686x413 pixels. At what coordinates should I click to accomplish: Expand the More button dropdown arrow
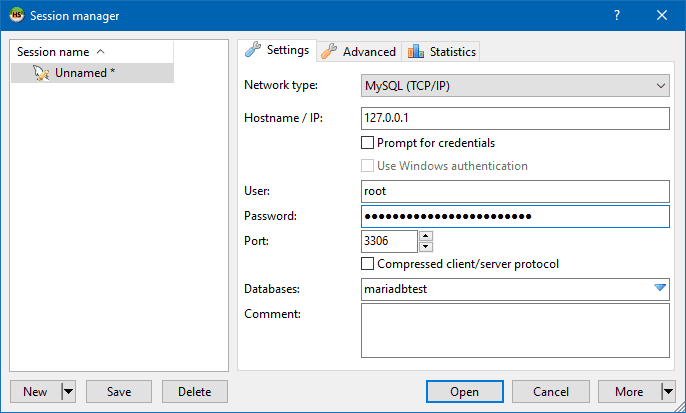coord(667,392)
